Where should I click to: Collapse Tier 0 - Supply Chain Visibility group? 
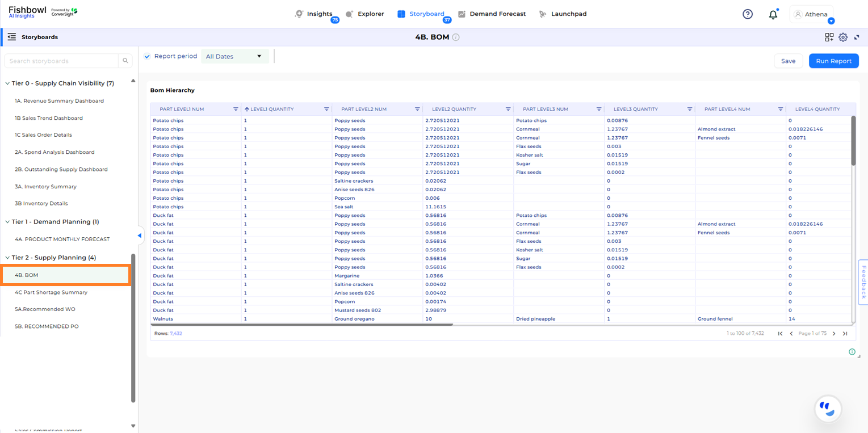click(7, 83)
